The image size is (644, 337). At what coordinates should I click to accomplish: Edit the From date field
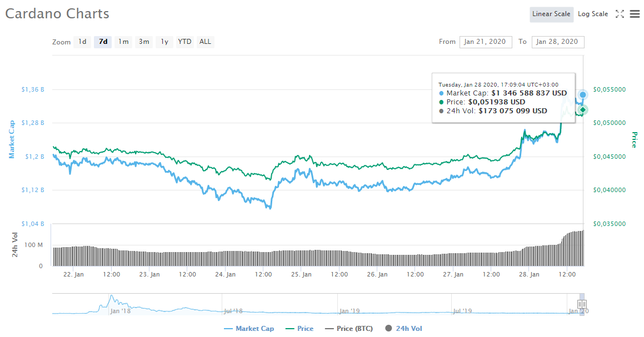pyautogui.click(x=486, y=42)
